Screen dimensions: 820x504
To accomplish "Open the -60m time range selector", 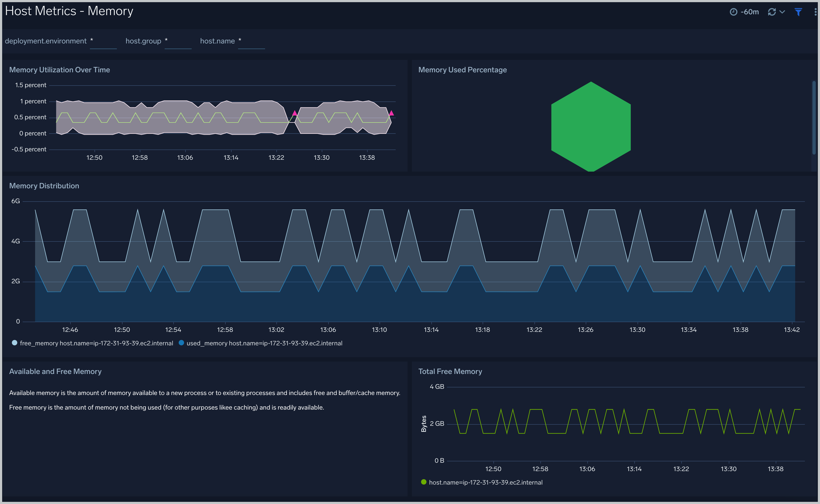I will (x=744, y=12).
